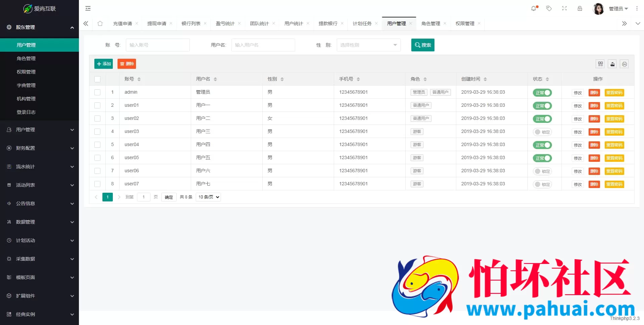The height and width of the screenshot is (325, 644).
Task: Open the 10 条/页 page size dropdown
Action: (x=208, y=197)
